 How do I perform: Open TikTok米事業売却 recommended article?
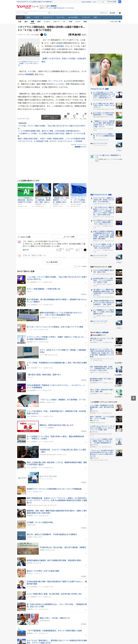coord(56,386)
